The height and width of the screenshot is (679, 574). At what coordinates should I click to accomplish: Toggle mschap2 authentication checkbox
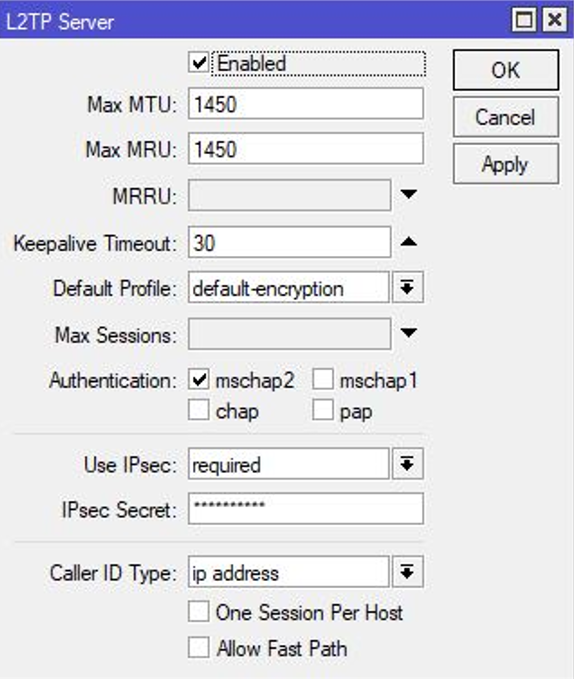coord(199,380)
